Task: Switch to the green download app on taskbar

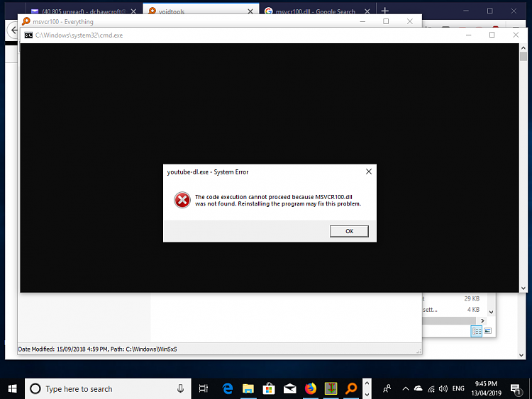Action: click(331, 388)
